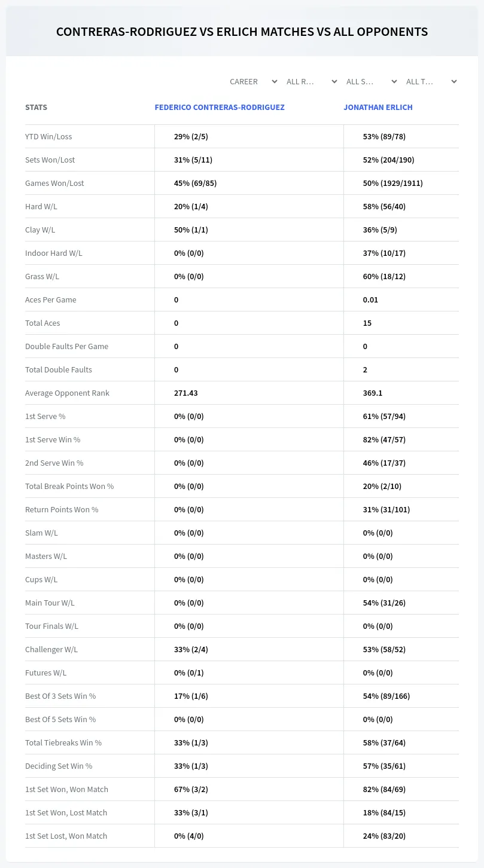
Task: Expand the ALL T... filter dropdown
Action: click(x=431, y=81)
